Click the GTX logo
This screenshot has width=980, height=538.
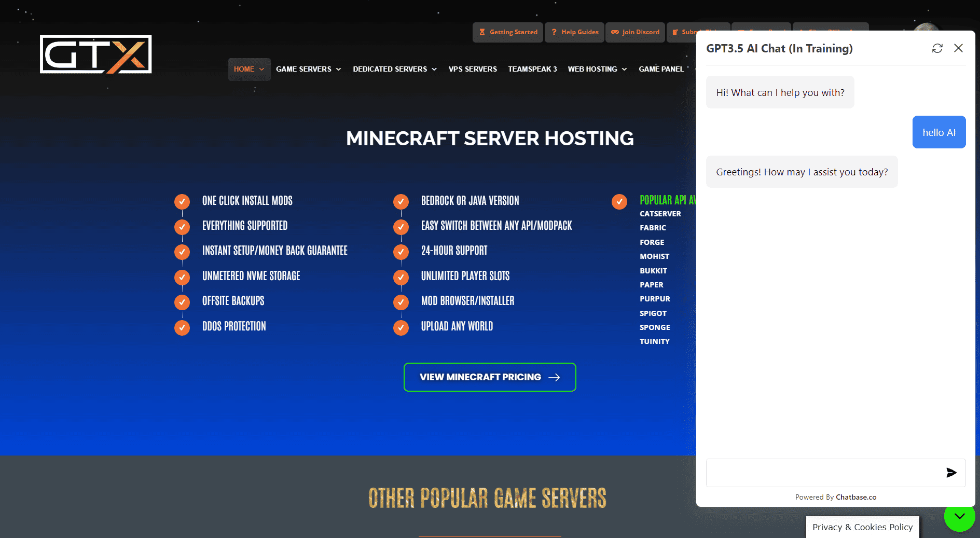coord(96,54)
